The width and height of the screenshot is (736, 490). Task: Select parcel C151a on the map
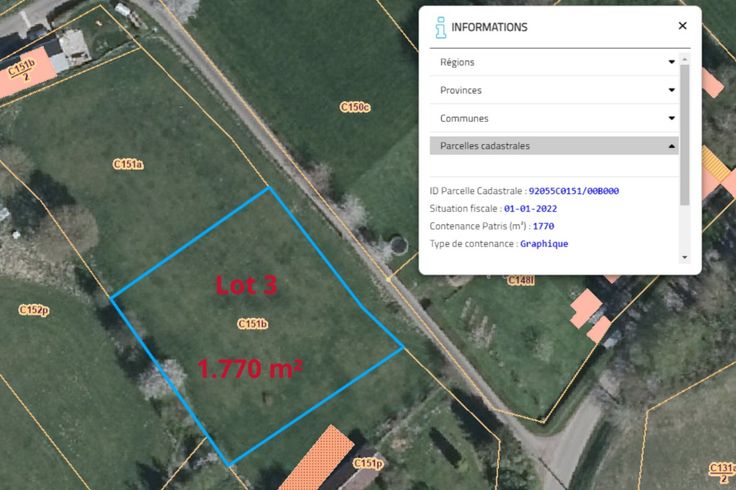tap(128, 164)
